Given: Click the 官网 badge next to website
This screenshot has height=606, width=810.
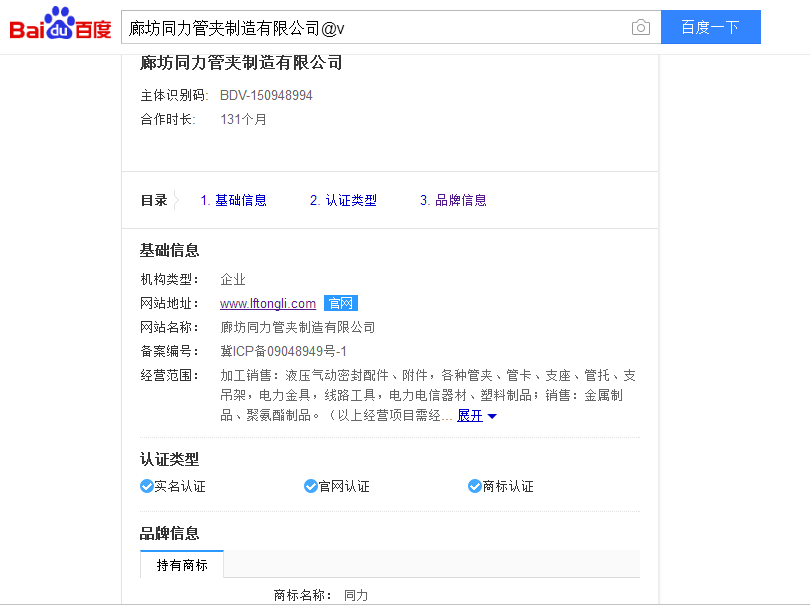Looking at the screenshot, I should (x=340, y=304).
